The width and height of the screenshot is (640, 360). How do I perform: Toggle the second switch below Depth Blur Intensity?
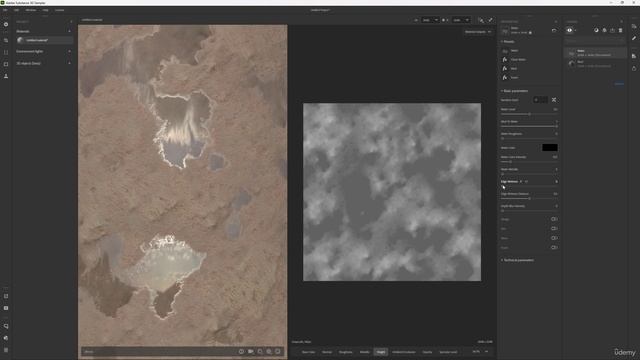pos(554,229)
